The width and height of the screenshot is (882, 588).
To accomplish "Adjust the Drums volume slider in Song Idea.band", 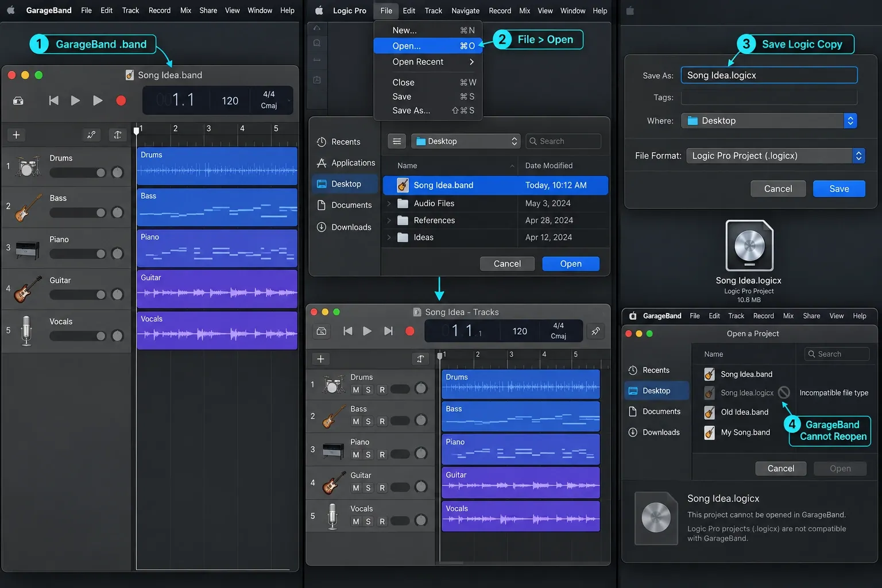I will (x=78, y=173).
